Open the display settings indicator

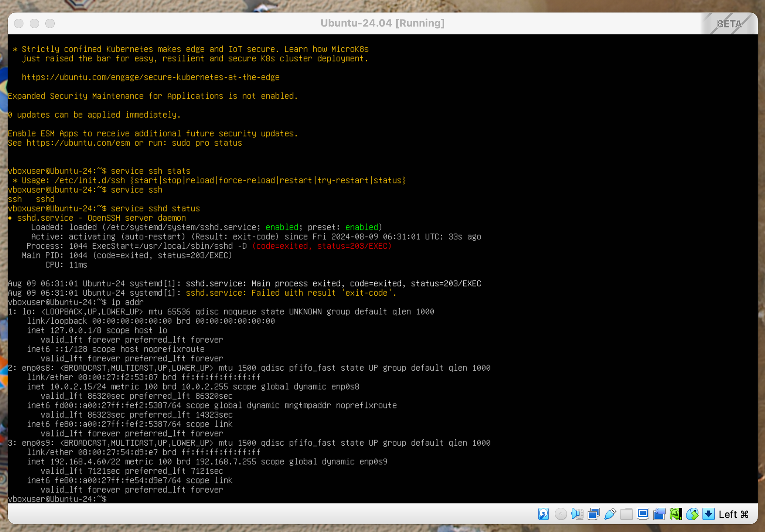pos(643,514)
